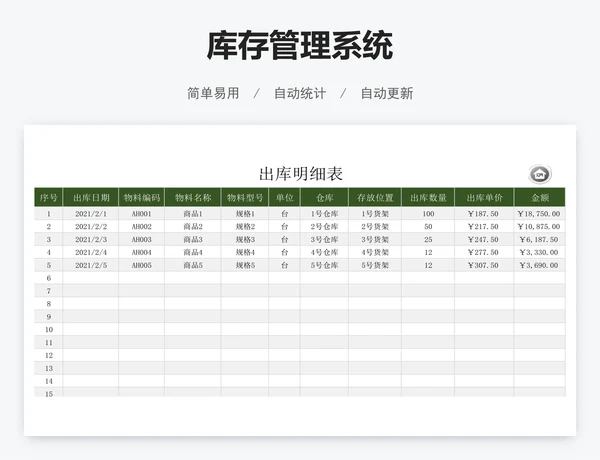600x460 pixels.
Task: Click unit price ¥307.50
Action: (484, 265)
